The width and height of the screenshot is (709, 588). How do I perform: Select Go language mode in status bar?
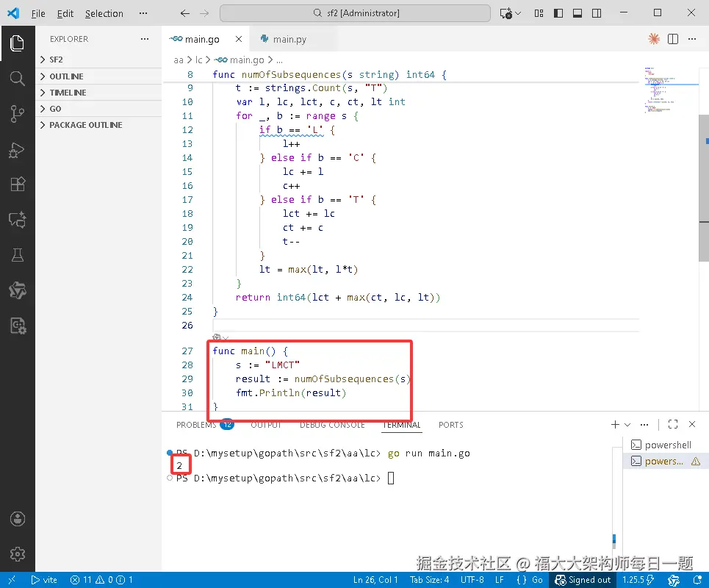click(x=537, y=580)
